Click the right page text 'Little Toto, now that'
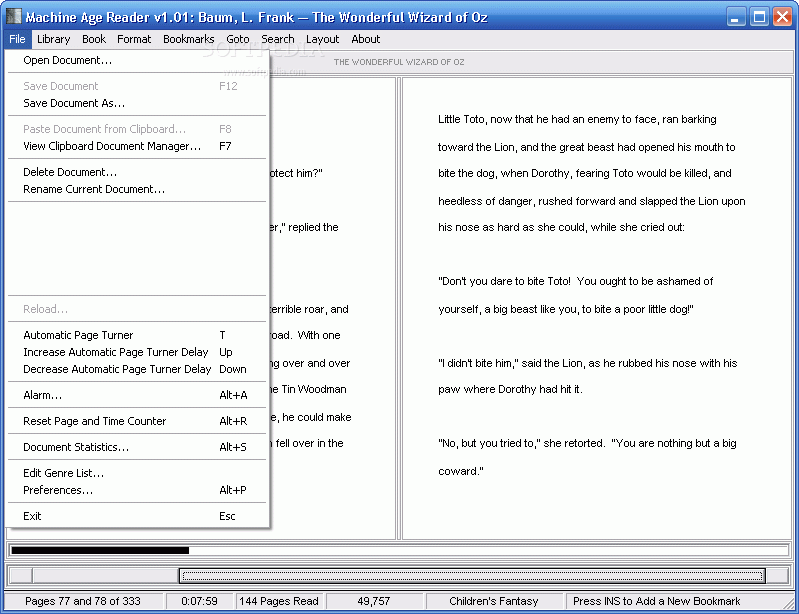This screenshot has width=799, height=614. point(485,119)
